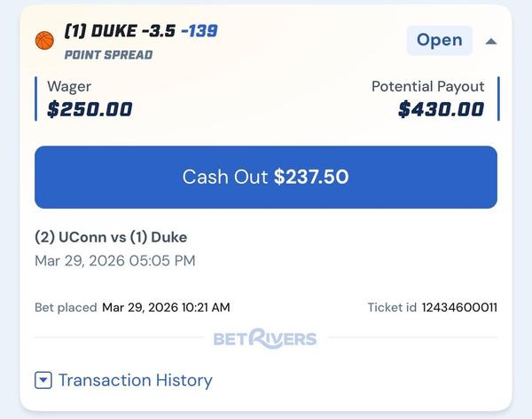The height and width of the screenshot is (419, 532).
Task: Click the game time Mar 29, 2026 05:05 PM
Action: (x=115, y=260)
